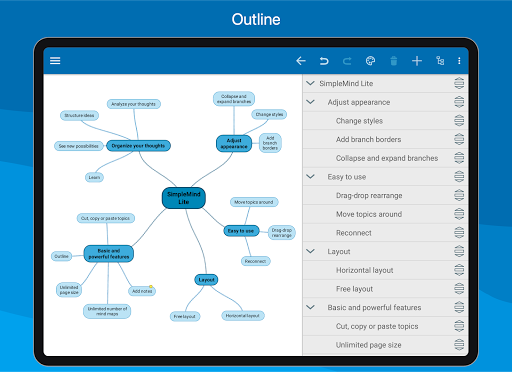Click drag handle beside Reconnect row
The height and width of the screenshot is (372, 512).
[459, 232]
